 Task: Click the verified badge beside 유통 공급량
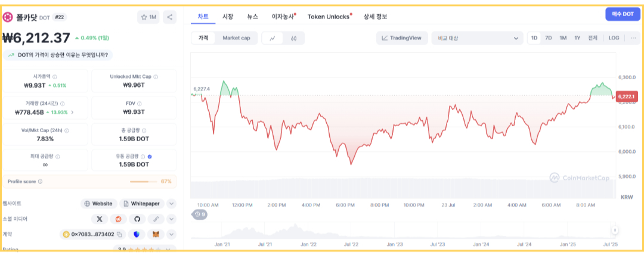pos(150,157)
